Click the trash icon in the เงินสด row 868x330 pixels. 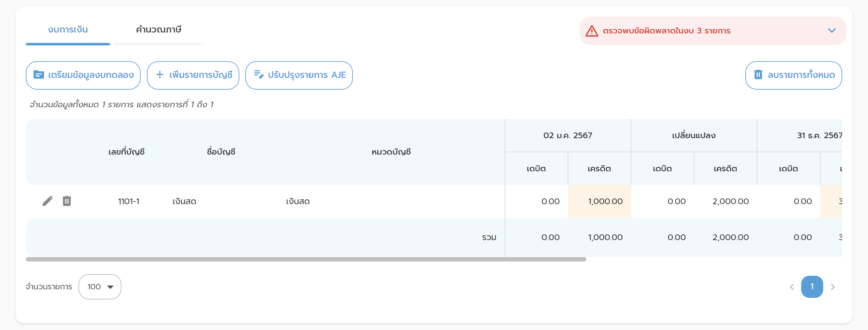[67, 201]
